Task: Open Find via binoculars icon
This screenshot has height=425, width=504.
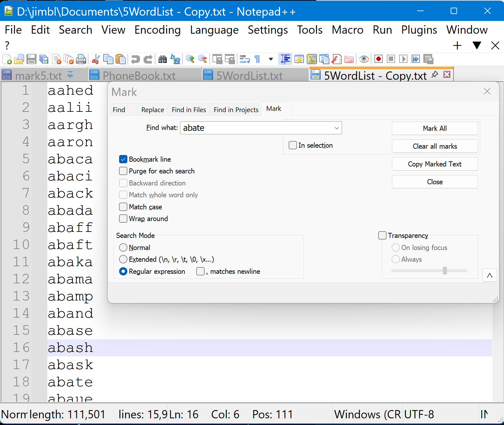Action: coord(163,59)
